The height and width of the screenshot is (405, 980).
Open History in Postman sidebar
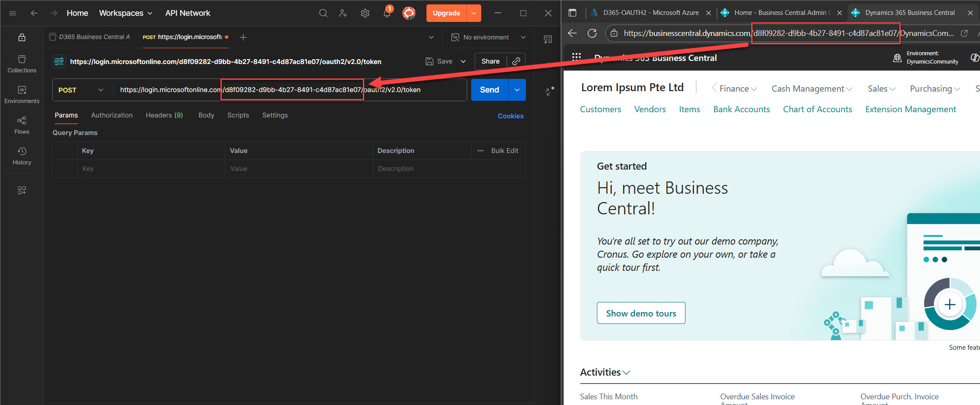[22, 156]
